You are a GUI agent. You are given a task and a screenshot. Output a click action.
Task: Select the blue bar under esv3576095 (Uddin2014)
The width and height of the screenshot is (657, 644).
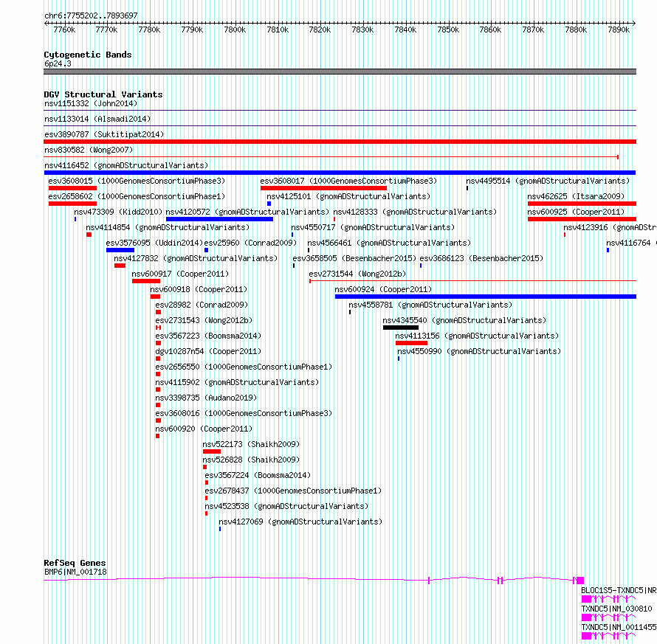click(120, 250)
